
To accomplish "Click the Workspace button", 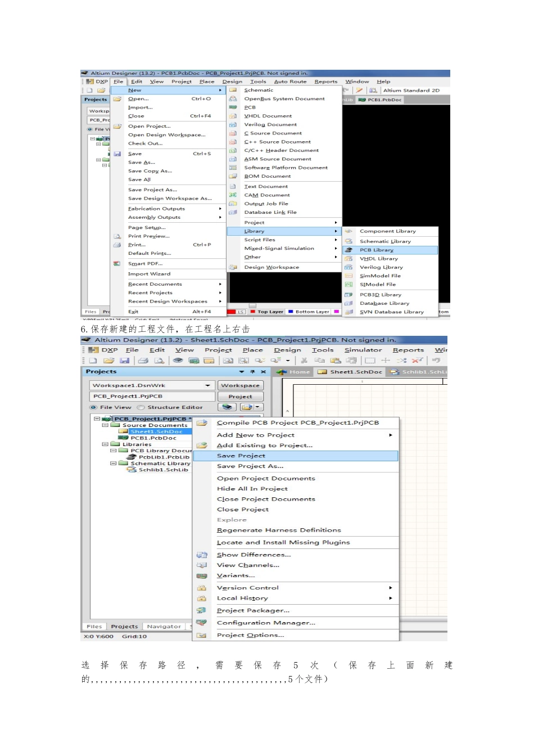I will [241, 385].
